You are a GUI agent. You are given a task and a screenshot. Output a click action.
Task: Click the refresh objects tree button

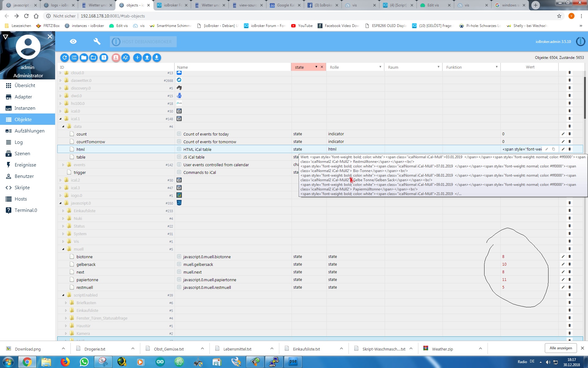coord(64,57)
